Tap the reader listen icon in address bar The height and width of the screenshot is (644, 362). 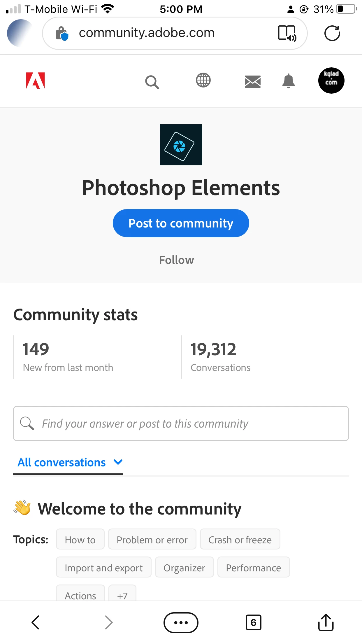coord(287,33)
